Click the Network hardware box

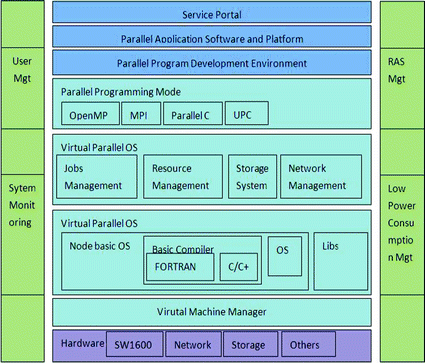coord(193,344)
